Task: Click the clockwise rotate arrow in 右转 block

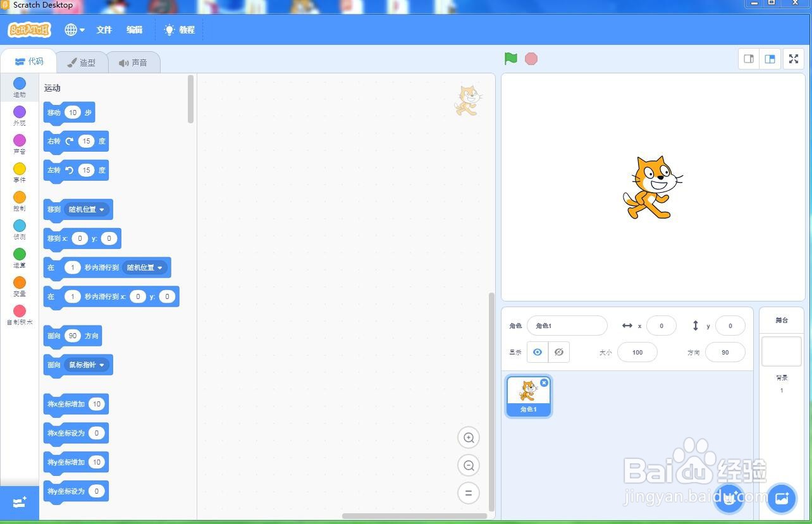Action: point(70,141)
